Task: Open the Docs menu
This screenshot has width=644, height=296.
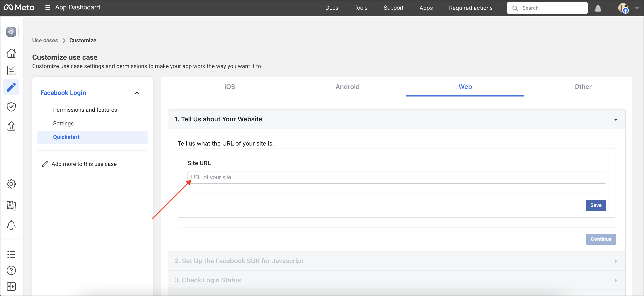Action: (331, 8)
